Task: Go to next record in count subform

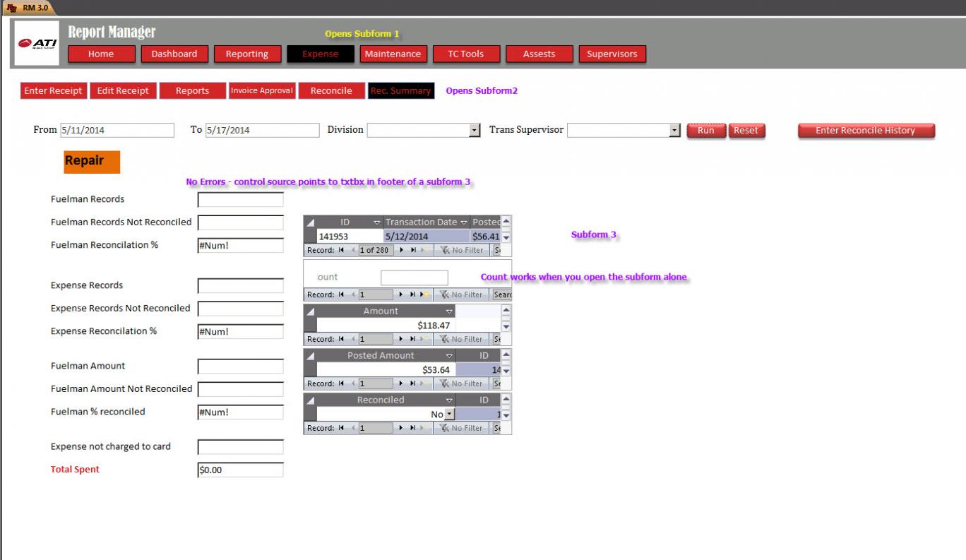Action: (x=402, y=294)
